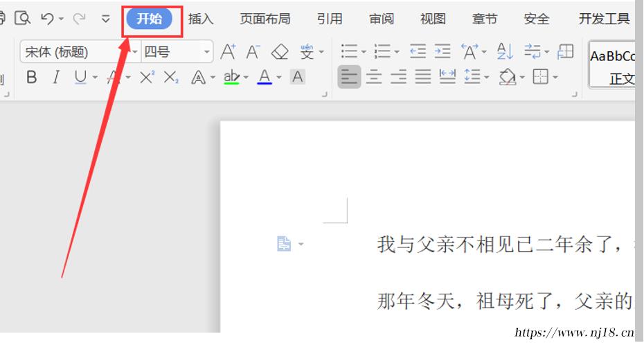Apply a numbered list

pos(382,52)
